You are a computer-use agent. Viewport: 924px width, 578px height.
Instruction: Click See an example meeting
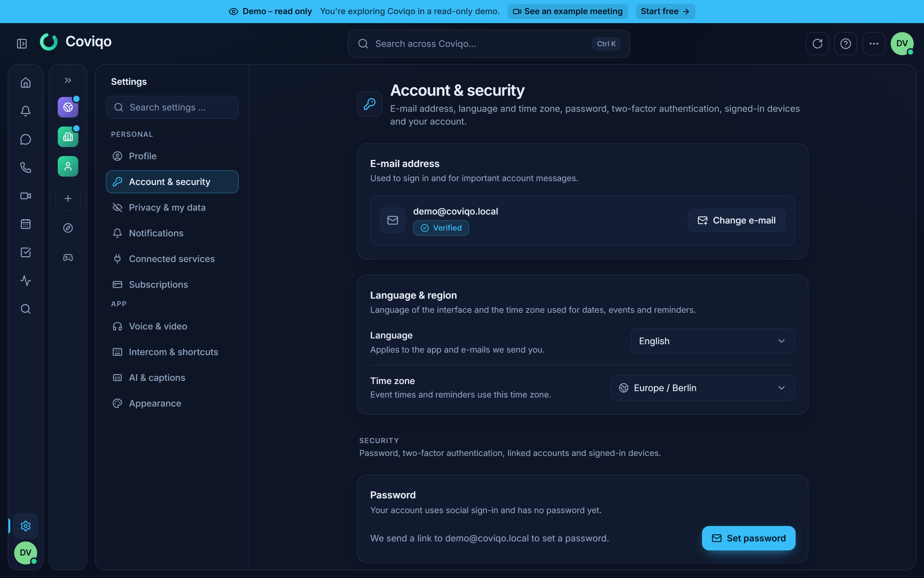568,12
